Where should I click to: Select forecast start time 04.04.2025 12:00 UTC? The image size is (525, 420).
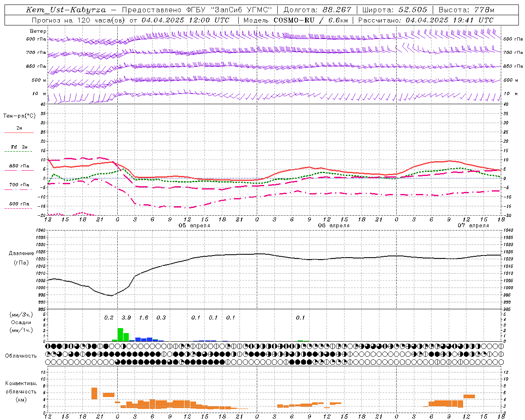(186, 20)
